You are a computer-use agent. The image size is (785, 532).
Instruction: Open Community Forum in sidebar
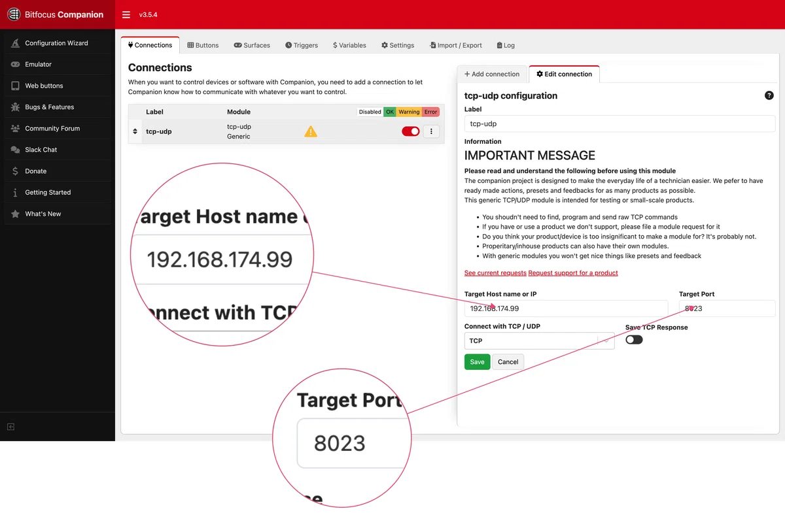[x=58, y=129]
